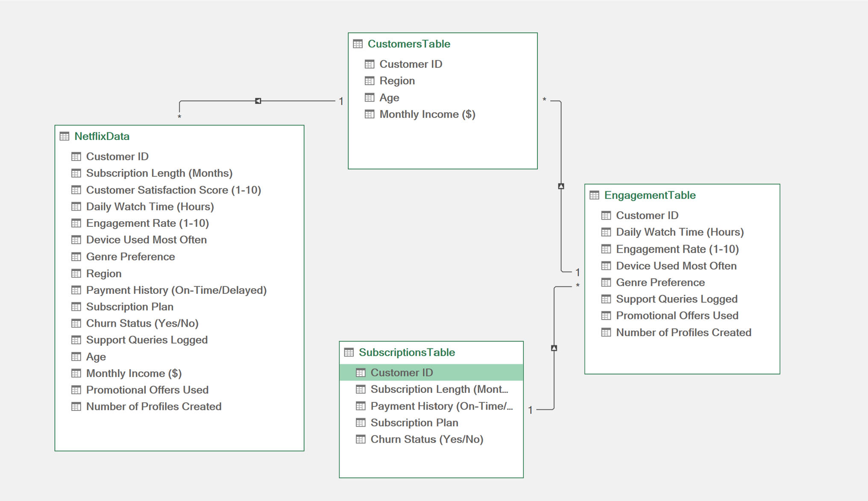Click the CustomersTable header table icon
The width and height of the screenshot is (868, 501).
pos(358,44)
